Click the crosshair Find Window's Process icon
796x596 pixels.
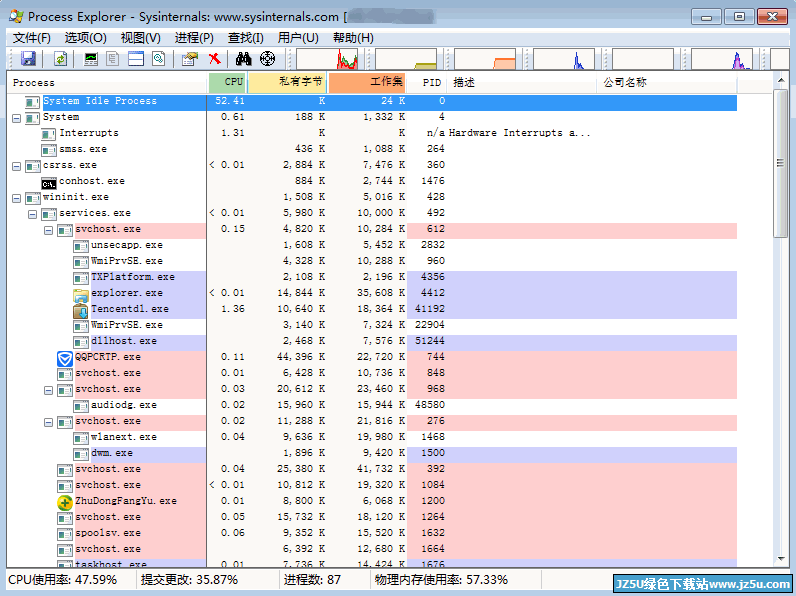tap(268, 59)
